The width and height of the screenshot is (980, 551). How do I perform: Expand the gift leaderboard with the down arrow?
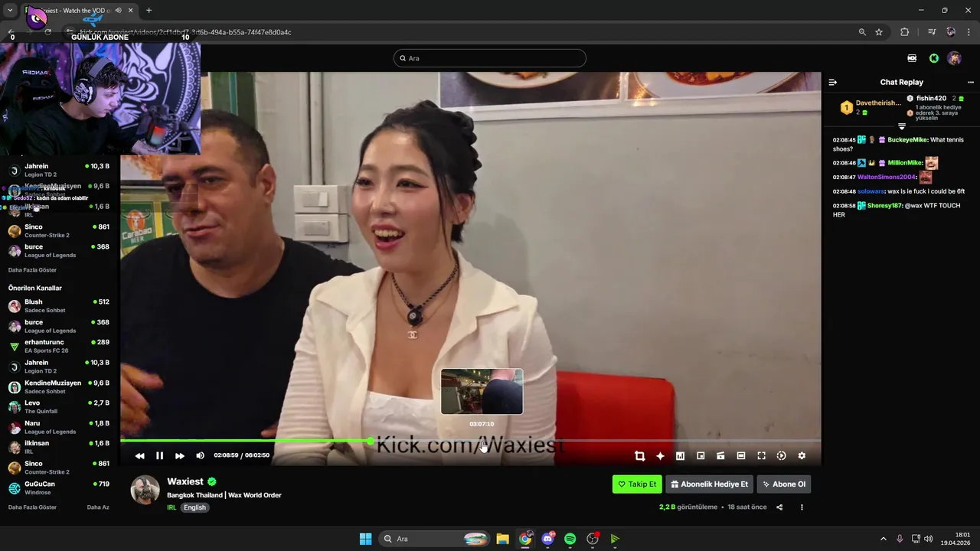[x=901, y=126]
